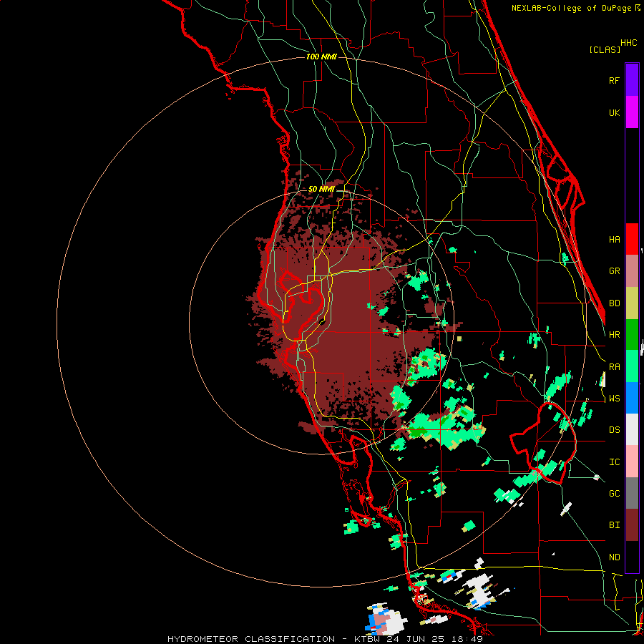Viewport: 644px width, 644px height.
Task: Click the BD yellow legend swatch
Action: [632, 303]
